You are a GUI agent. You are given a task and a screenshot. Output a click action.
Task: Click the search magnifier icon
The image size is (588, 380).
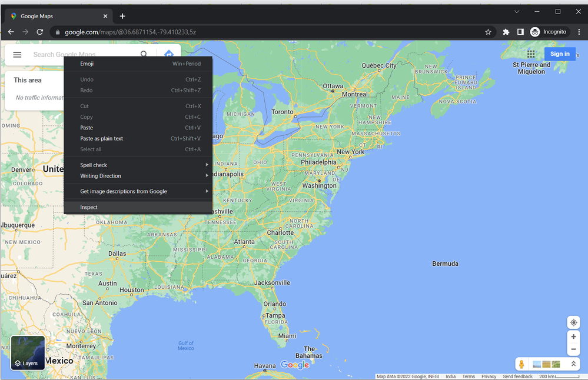(x=144, y=55)
